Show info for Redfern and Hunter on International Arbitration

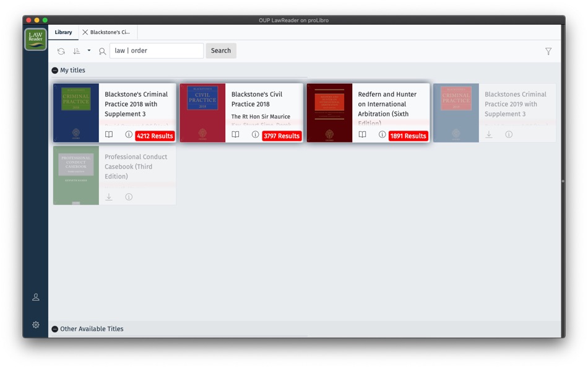(x=382, y=134)
